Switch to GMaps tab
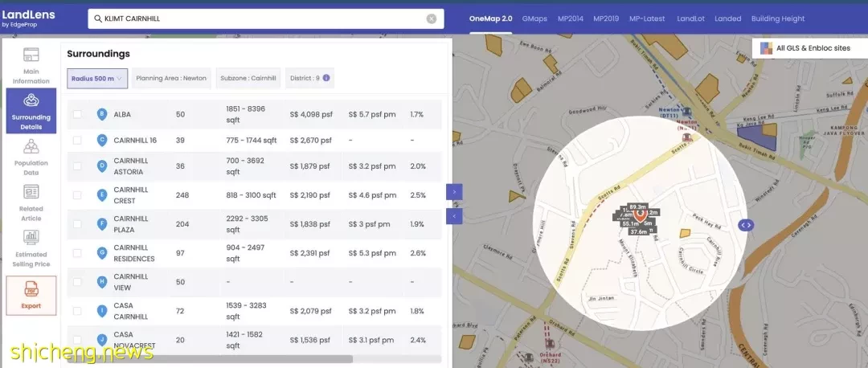Image resolution: width=868 pixels, height=368 pixels. pos(534,18)
